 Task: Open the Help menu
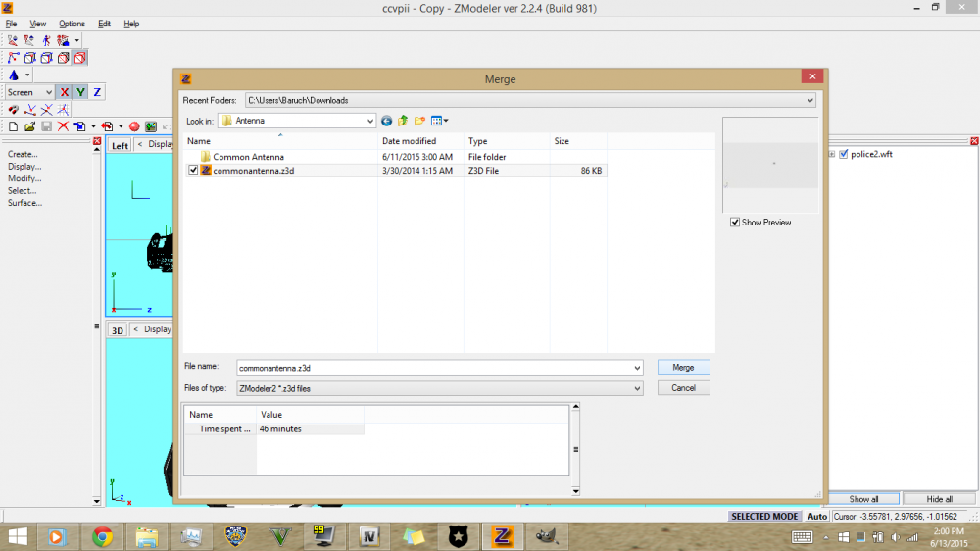[131, 24]
